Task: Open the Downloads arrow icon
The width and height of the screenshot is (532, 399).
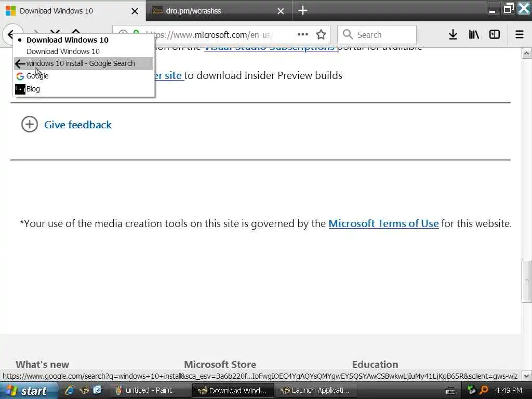Action: point(453,34)
